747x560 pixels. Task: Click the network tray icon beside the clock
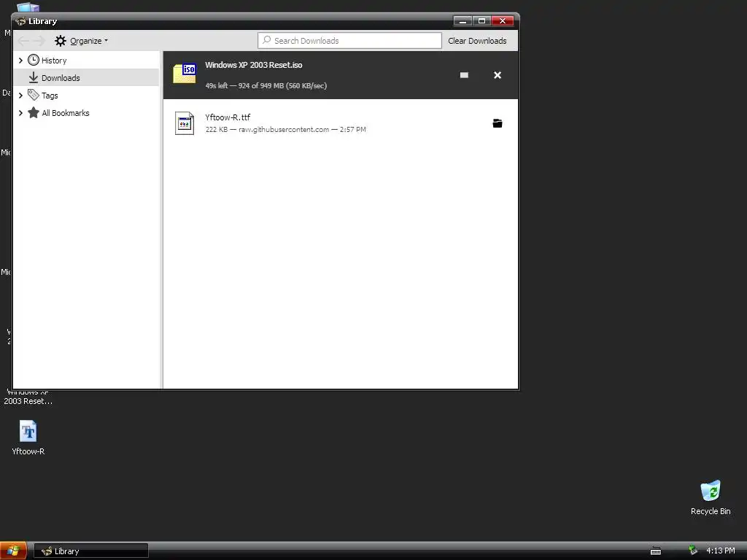pyautogui.click(x=693, y=551)
